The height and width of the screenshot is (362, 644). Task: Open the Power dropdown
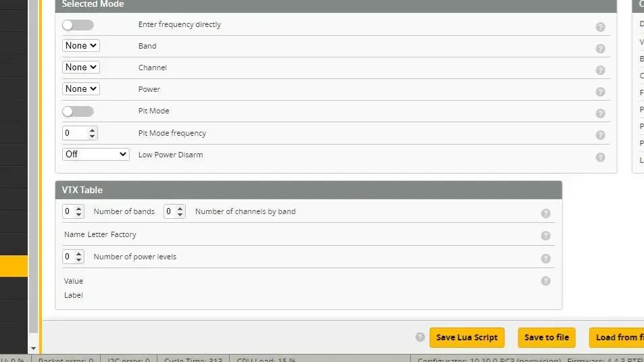pyautogui.click(x=81, y=89)
